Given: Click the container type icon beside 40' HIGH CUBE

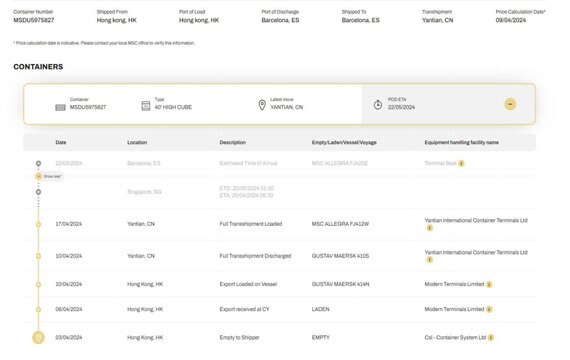Looking at the screenshot, I should [x=146, y=106].
